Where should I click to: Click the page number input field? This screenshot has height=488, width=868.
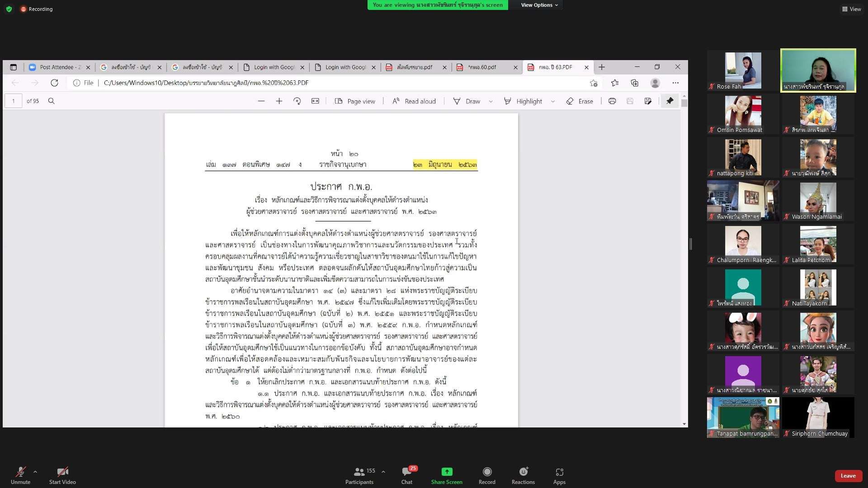point(14,101)
